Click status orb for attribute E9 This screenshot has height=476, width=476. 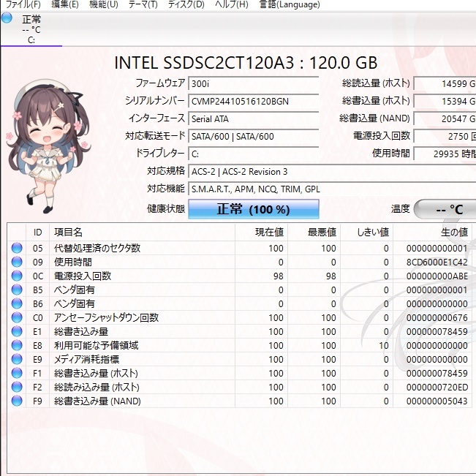pyautogui.click(x=17, y=359)
